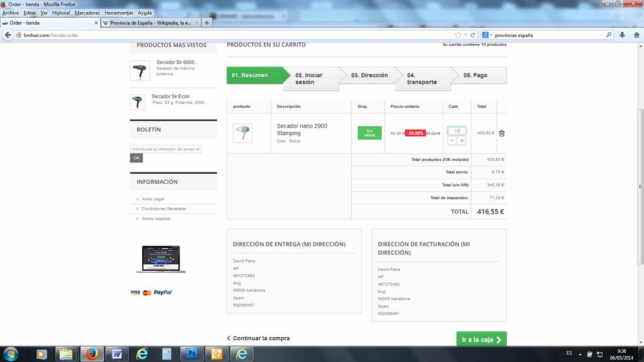The width and height of the screenshot is (644, 362).
Task: Open the 'Condiciones Generales' link
Action: (x=164, y=209)
